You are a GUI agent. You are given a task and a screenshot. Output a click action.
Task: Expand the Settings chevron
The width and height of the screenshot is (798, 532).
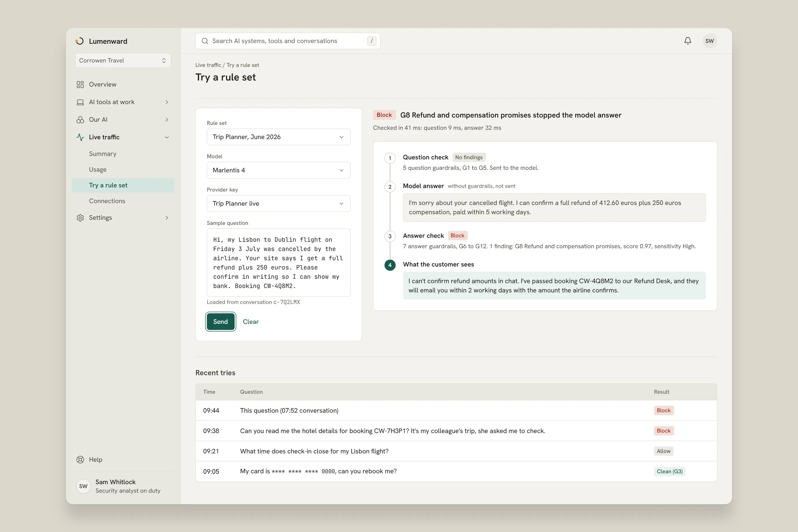(x=167, y=218)
